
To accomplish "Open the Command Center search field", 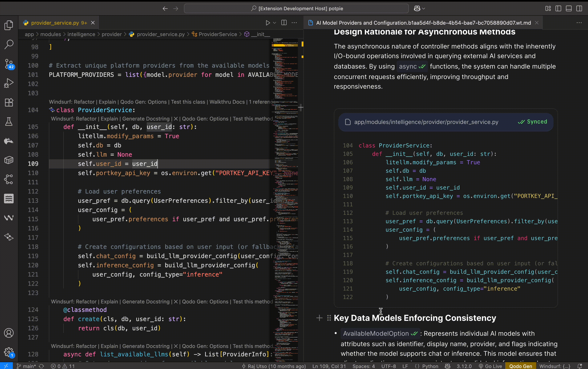I will (296, 9).
